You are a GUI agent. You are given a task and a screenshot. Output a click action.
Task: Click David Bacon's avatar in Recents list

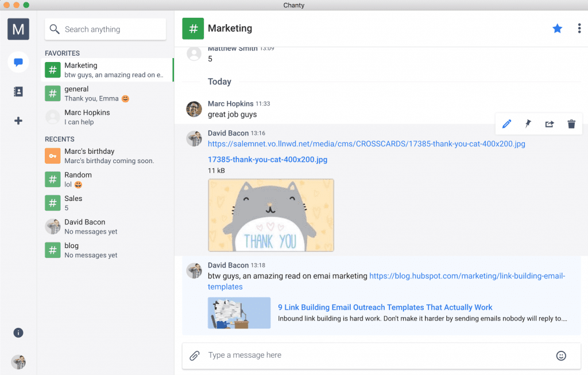coord(52,226)
